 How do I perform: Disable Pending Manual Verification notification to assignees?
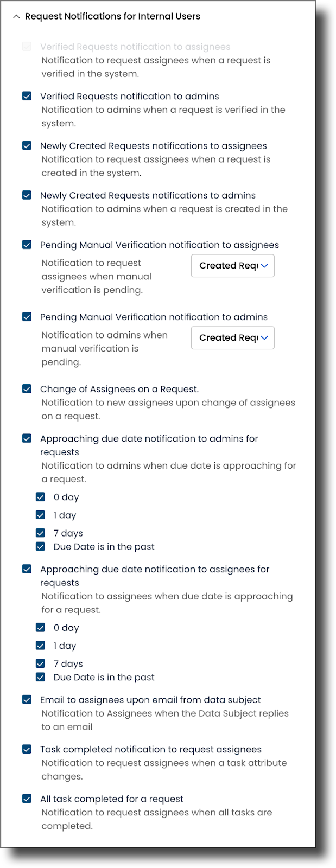(27, 245)
